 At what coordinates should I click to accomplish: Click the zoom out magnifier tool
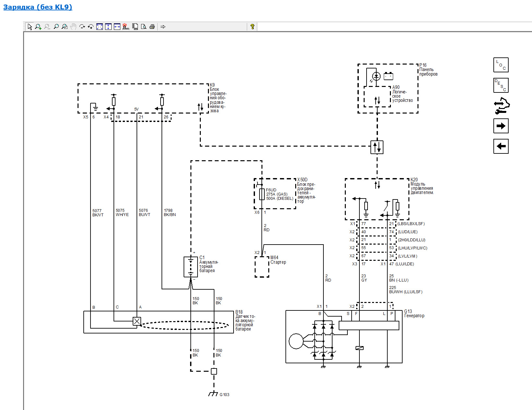click(x=47, y=27)
